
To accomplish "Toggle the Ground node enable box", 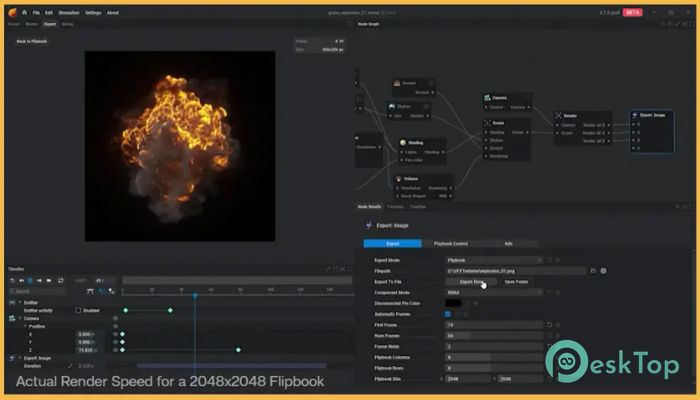I will pos(431,83).
